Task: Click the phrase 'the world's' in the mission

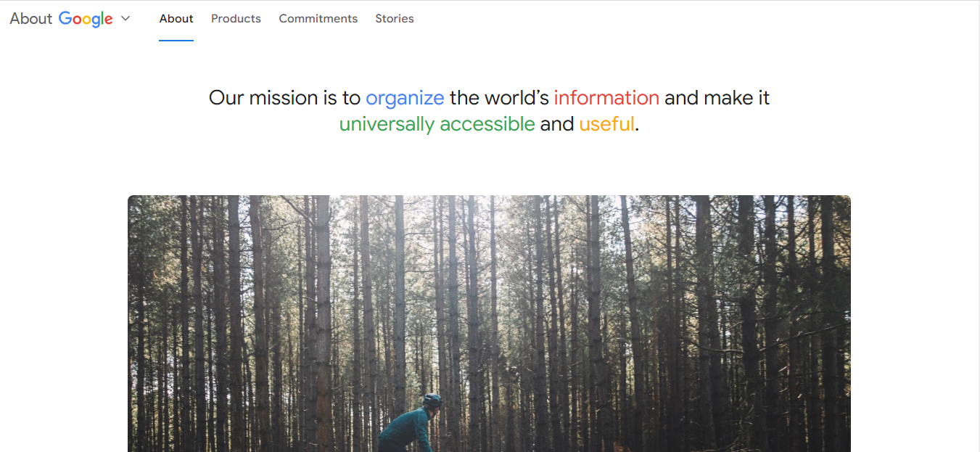Action: tap(499, 97)
